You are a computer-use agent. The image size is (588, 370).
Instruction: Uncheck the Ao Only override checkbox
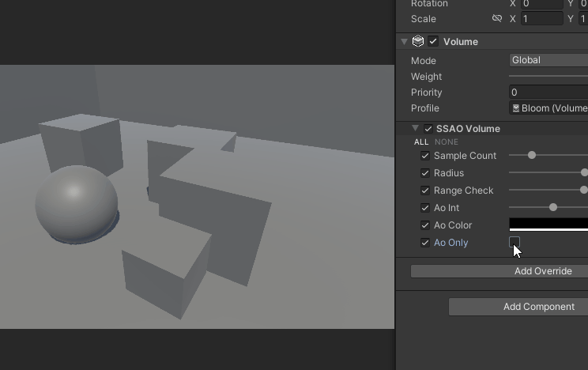pyautogui.click(x=425, y=243)
